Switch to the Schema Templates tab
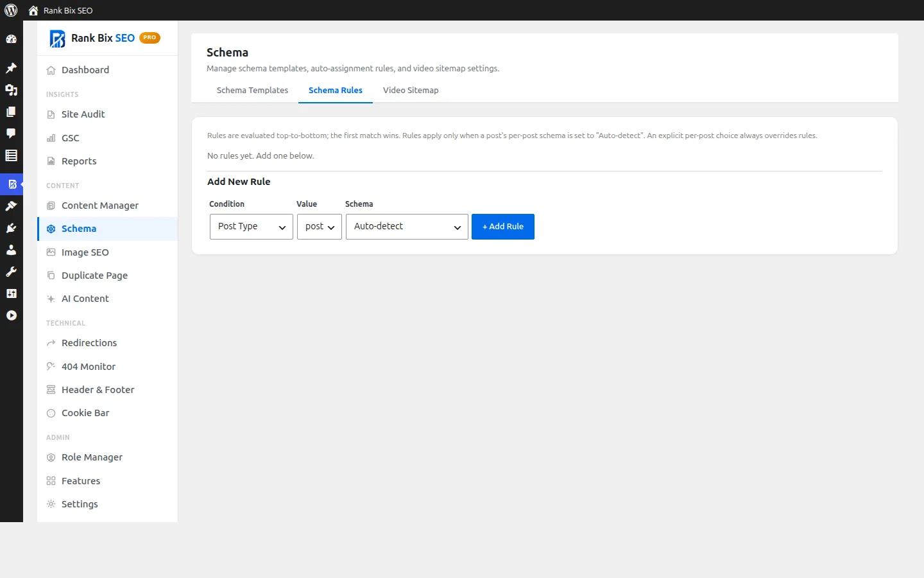This screenshot has width=924, height=578. [x=252, y=91]
